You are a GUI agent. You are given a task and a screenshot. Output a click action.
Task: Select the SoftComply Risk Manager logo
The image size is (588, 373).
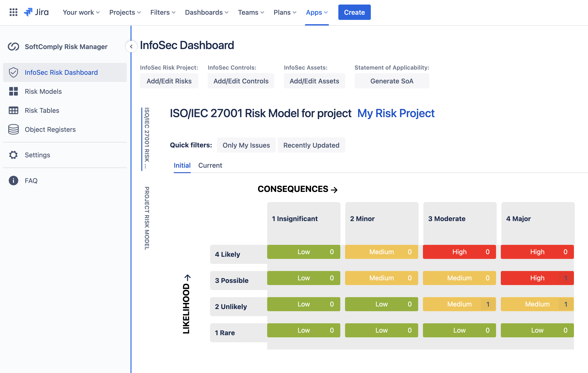(13, 46)
